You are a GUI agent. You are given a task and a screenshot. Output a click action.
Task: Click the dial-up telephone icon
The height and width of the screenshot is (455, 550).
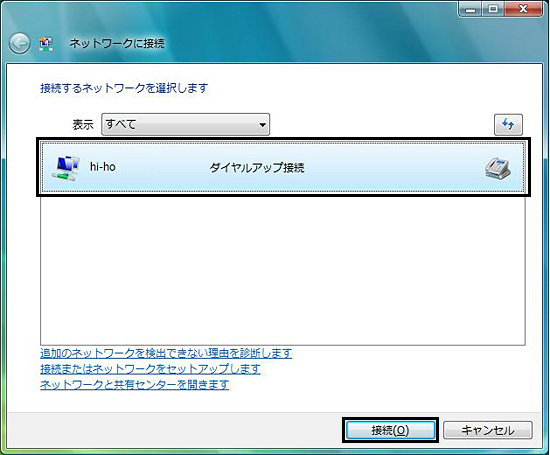[498, 168]
